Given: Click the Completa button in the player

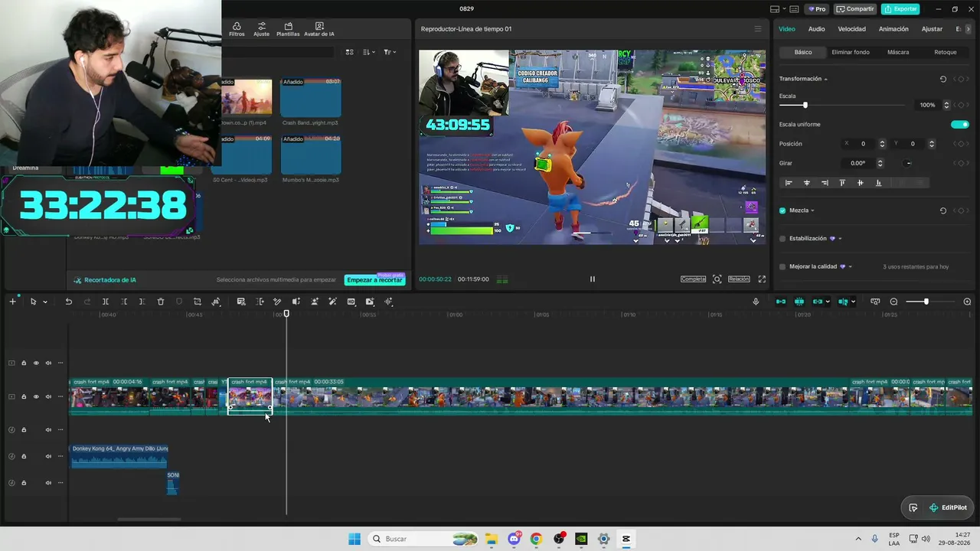Looking at the screenshot, I should pos(693,279).
